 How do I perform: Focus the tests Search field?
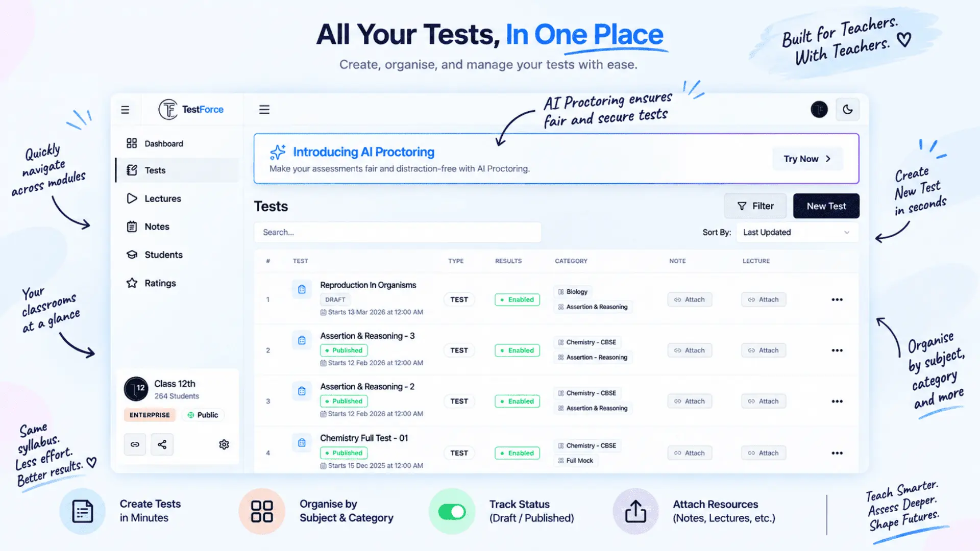tap(398, 232)
